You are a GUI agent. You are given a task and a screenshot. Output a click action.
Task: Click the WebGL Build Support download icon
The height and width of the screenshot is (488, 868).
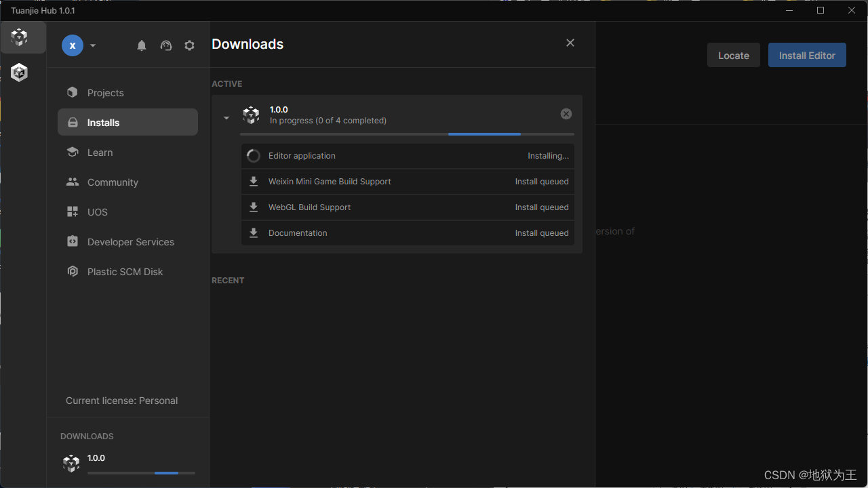pyautogui.click(x=254, y=207)
